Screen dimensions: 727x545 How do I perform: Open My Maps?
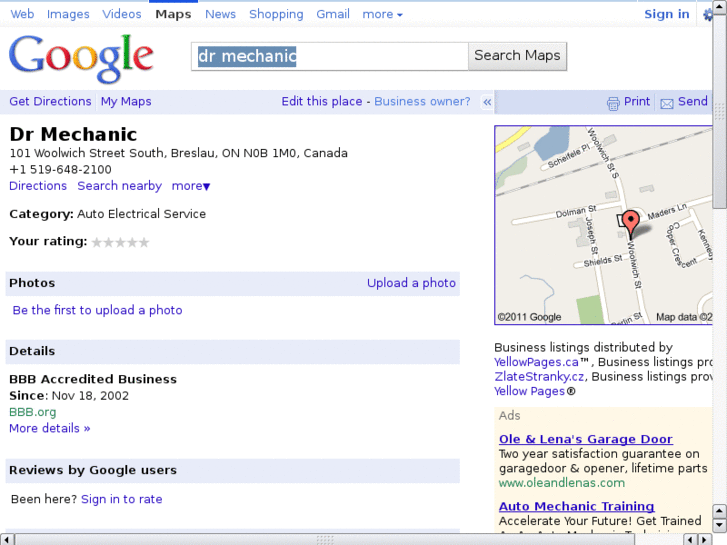tap(126, 102)
